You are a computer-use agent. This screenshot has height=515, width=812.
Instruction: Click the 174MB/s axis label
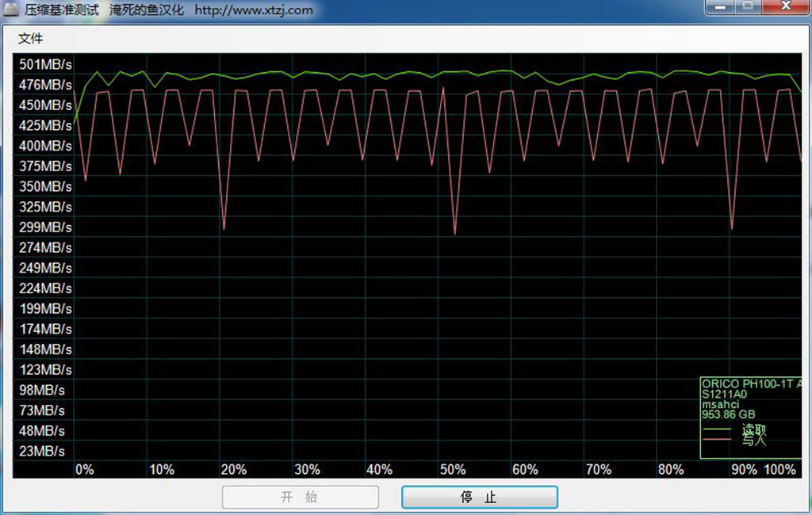click(45, 329)
